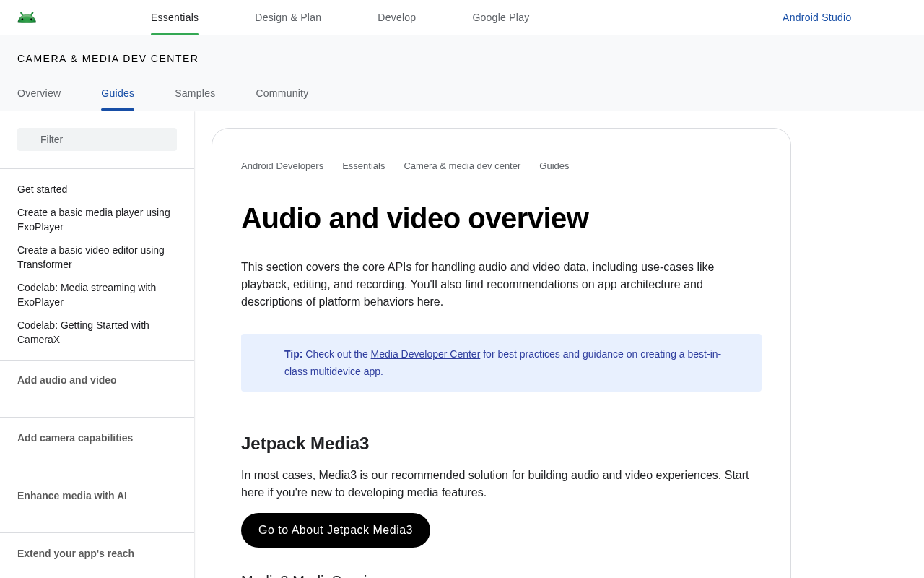Open Get started in sidebar
This screenshot has width=924, height=578.
coord(42,189)
